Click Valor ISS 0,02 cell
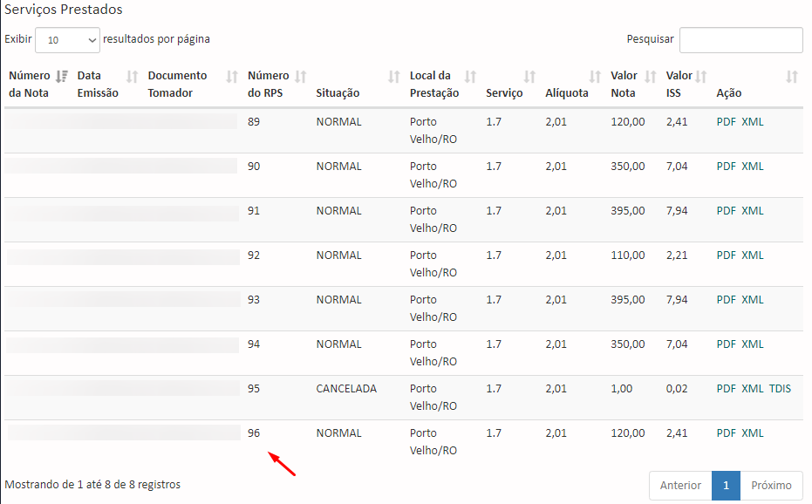Screen dimensions: 812x504 point(677,389)
